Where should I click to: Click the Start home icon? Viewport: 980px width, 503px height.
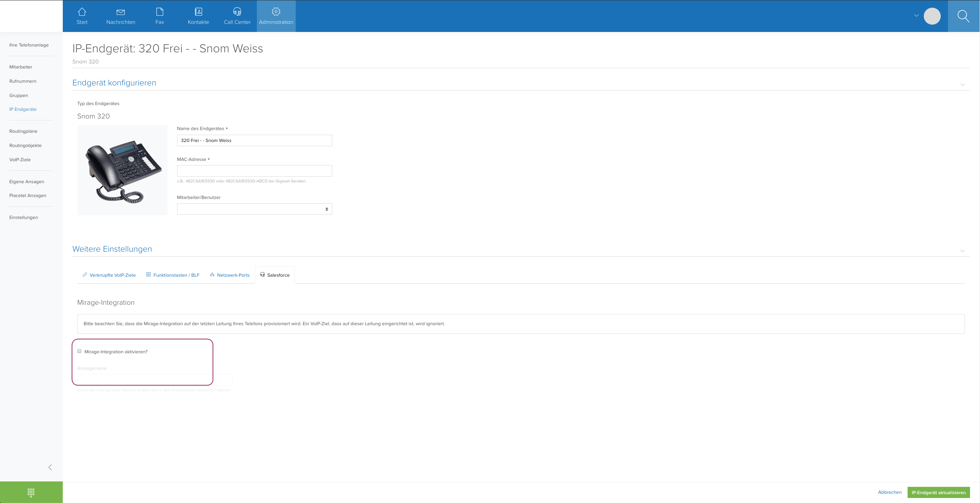[x=82, y=12]
